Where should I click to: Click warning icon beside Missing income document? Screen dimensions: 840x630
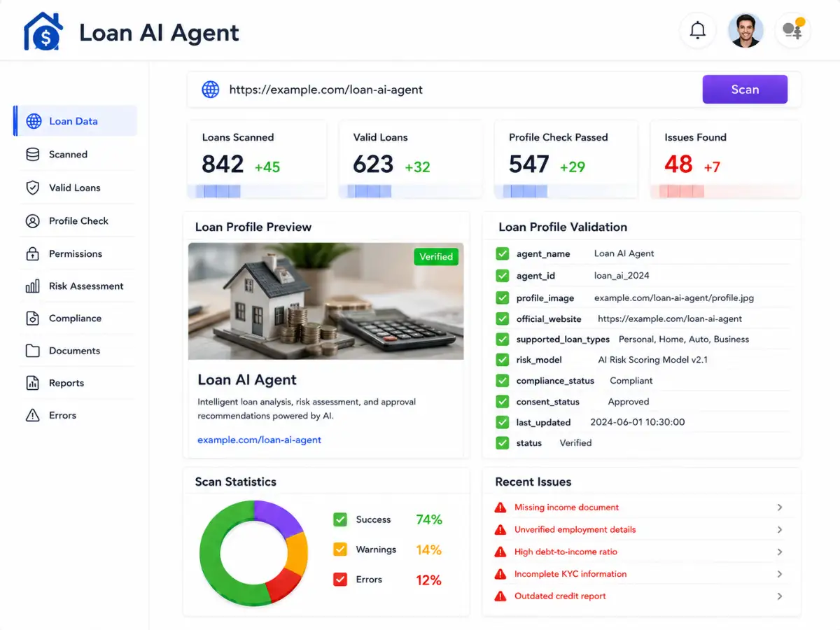pos(500,507)
